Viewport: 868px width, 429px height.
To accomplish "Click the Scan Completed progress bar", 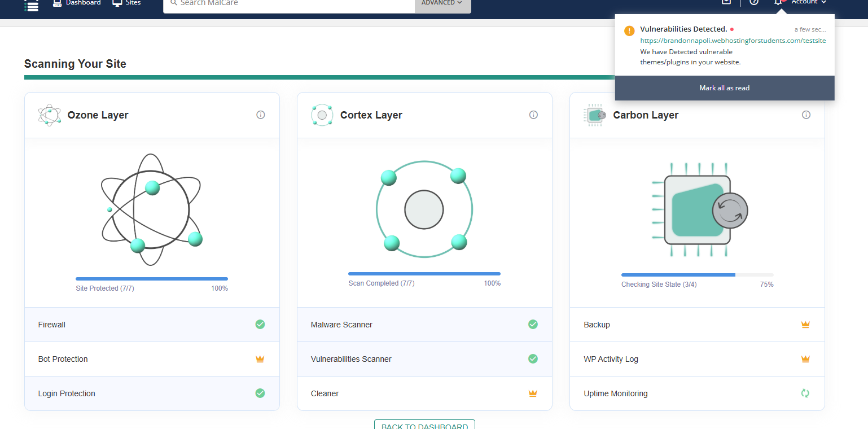I will click(x=424, y=274).
